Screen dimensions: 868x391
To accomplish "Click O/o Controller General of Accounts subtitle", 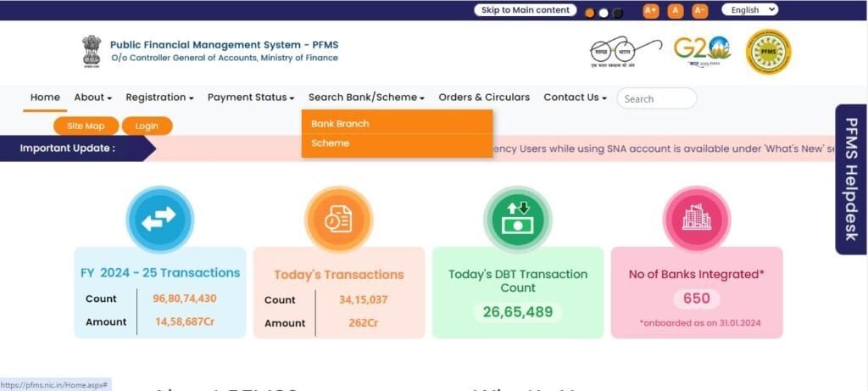I will [x=224, y=58].
